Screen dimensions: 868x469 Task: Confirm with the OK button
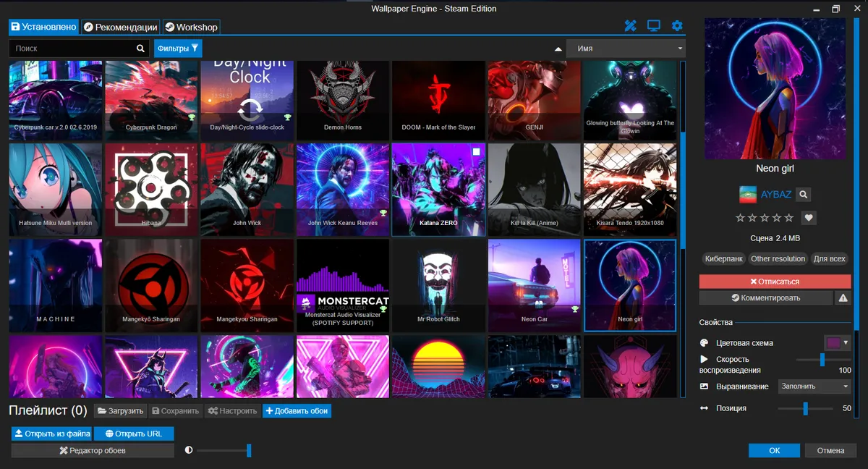pyautogui.click(x=774, y=450)
